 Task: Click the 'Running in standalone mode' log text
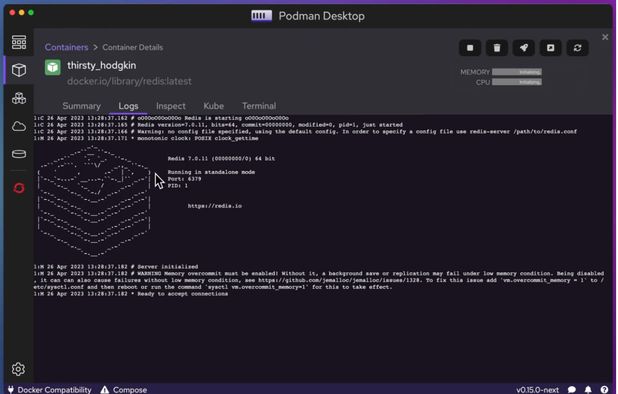pyautogui.click(x=211, y=172)
